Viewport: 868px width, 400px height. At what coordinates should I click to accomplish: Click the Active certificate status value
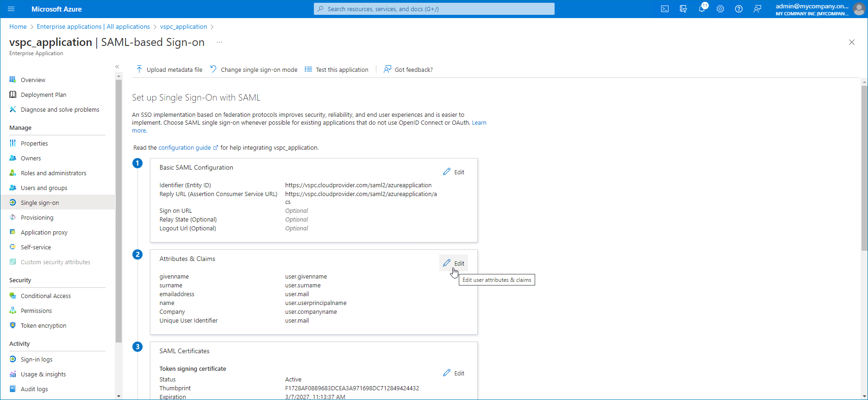pos(293,379)
